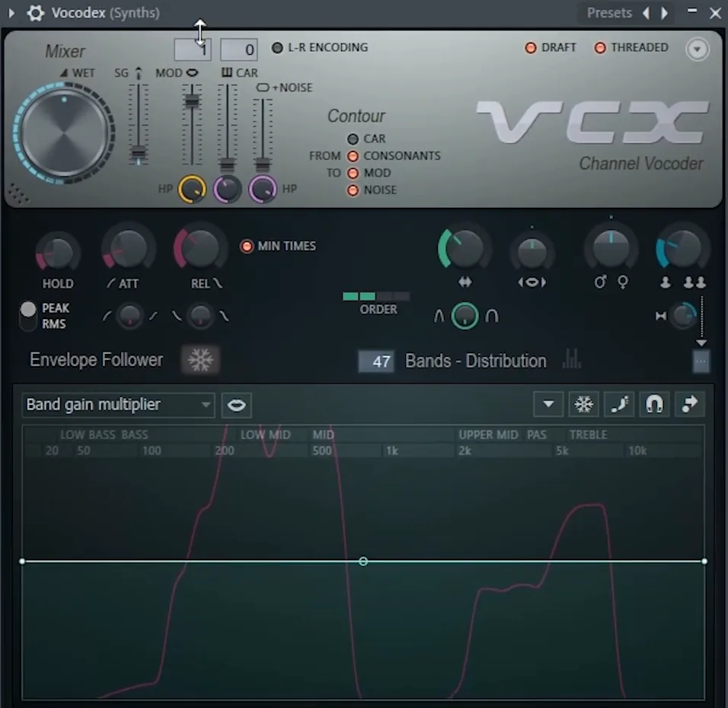
Task: Click the editor slide arrow icon
Action: click(x=689, y=404)
